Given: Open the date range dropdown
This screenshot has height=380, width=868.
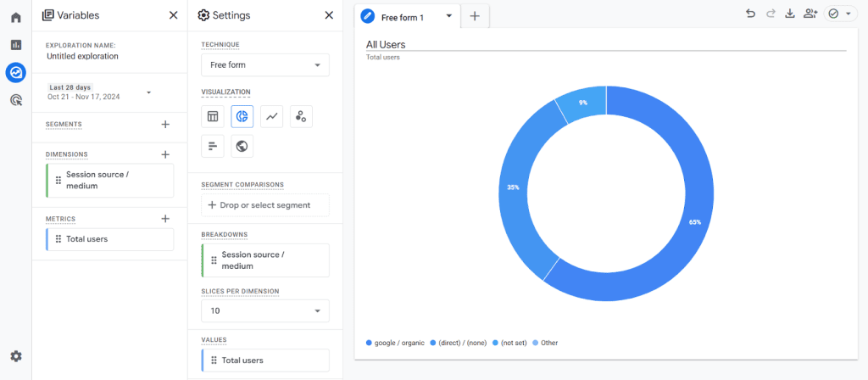Looking at the screenshot, I should 148,92.
